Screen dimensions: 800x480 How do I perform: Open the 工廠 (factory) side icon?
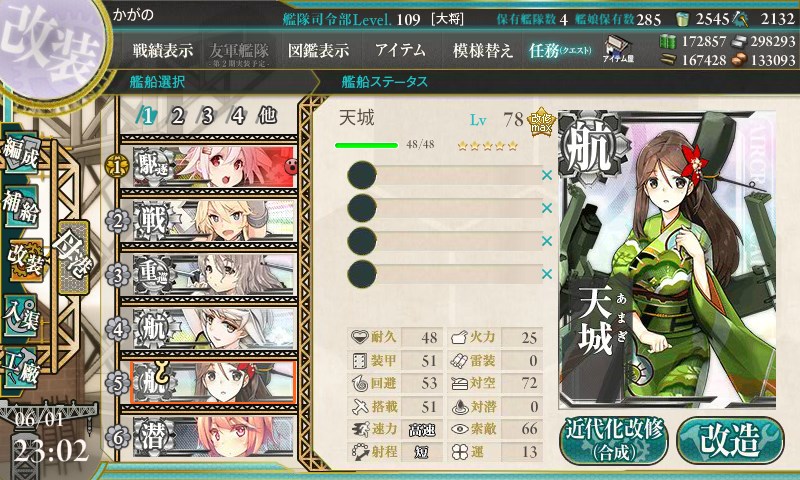20,367
